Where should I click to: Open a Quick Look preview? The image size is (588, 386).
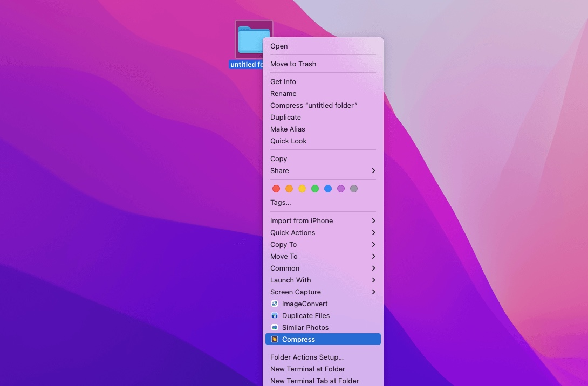coord(288,141)
